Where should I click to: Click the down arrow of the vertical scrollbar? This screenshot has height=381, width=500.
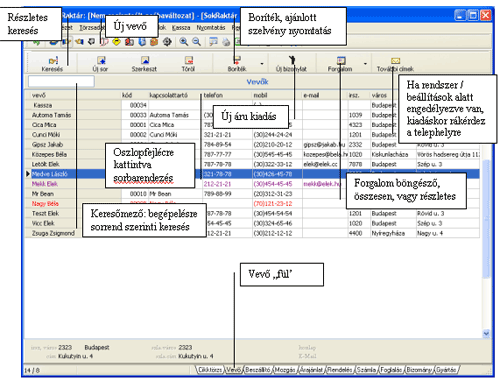coord(486,333)
